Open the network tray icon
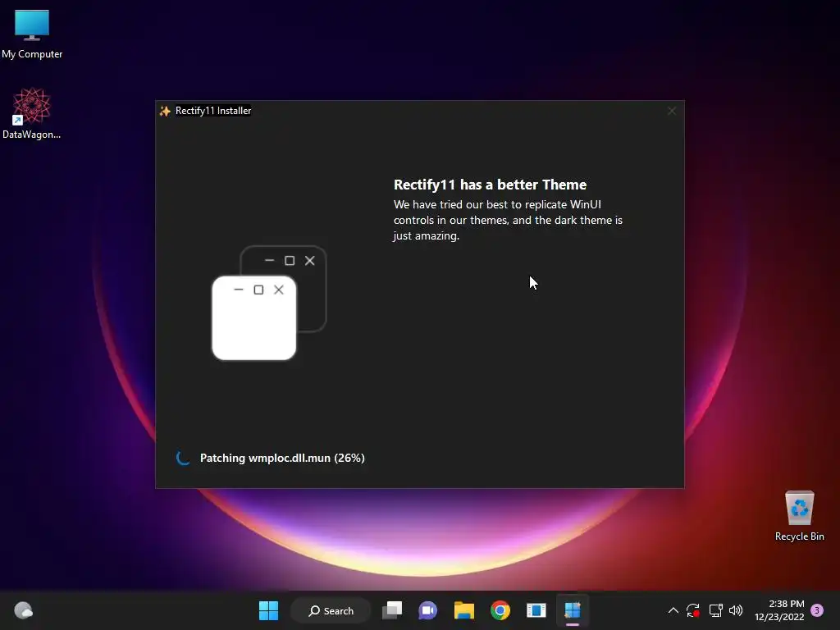 tap(715, 610)
